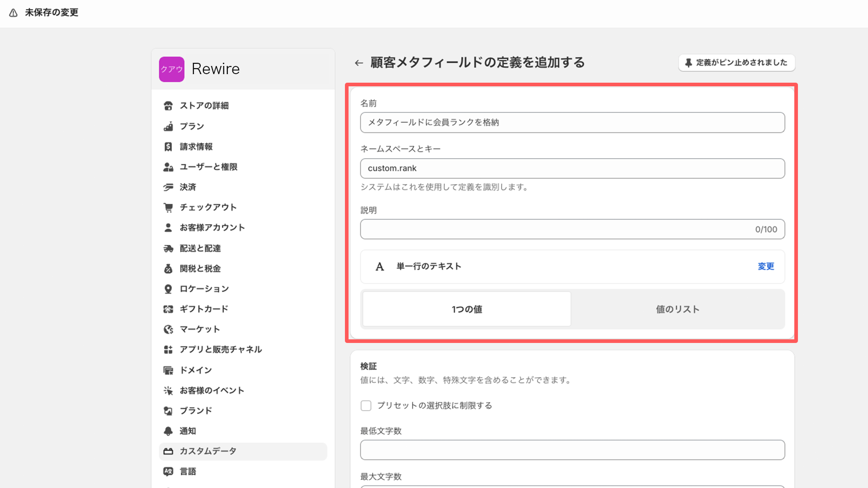
Task: Click the 請求情報 icon in sidebar
Action: click(x=169, y=146)
